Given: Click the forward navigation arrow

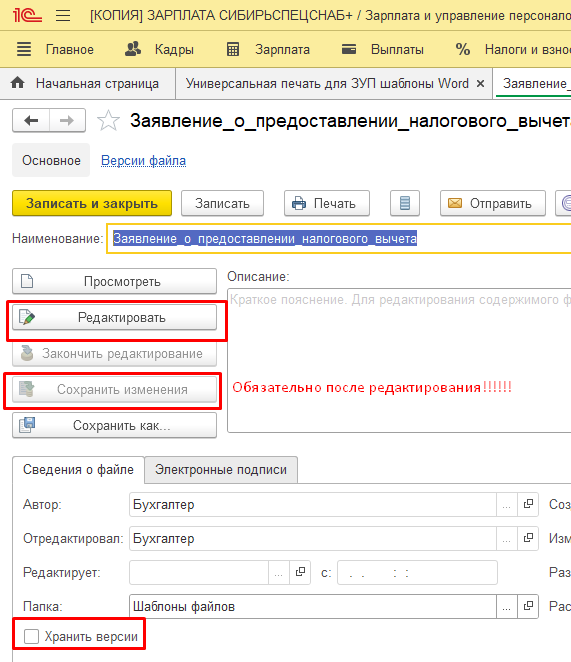Looking at the screenshot, I should [x=67, y=121].
